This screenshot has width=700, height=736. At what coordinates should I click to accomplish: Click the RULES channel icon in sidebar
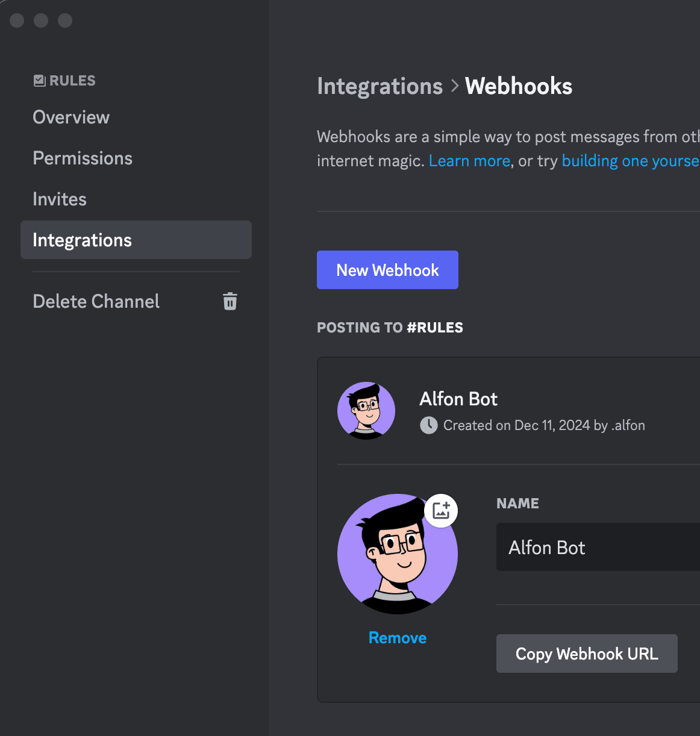(x=40, y=81)
